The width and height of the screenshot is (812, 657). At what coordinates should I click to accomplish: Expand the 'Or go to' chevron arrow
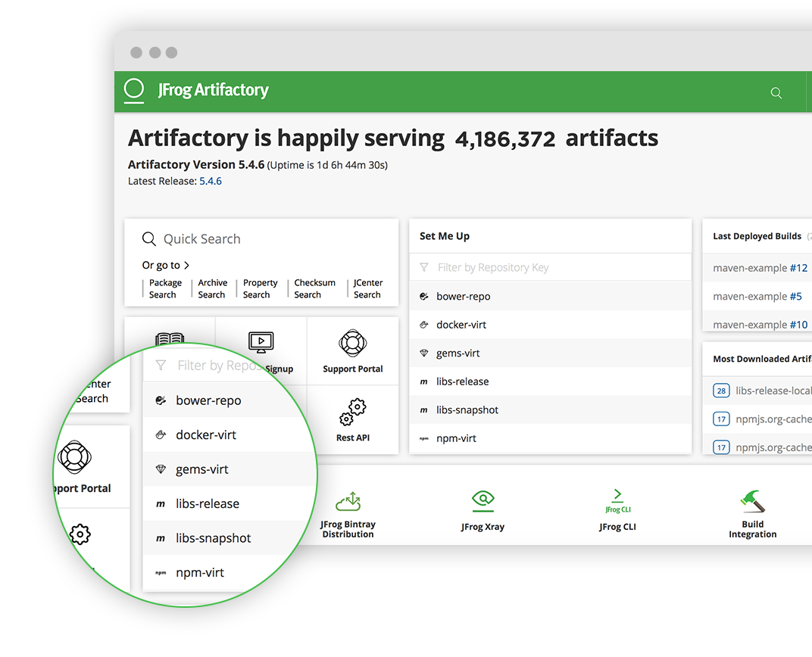tap(187, 266)
